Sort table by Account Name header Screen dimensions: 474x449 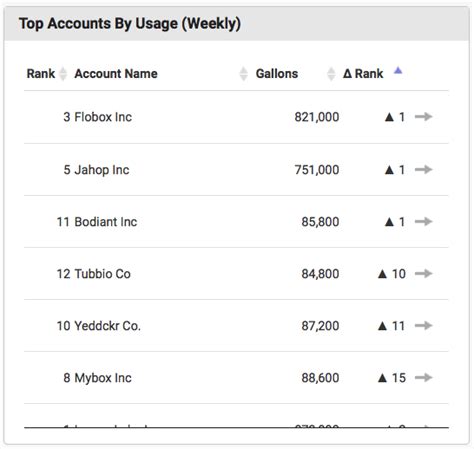pos(116,74)
